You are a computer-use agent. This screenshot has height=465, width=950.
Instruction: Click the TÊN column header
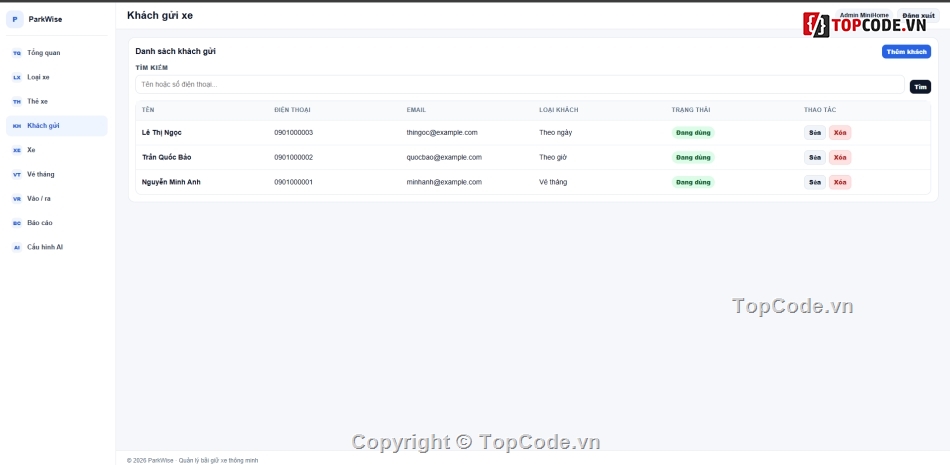(148, 110)
